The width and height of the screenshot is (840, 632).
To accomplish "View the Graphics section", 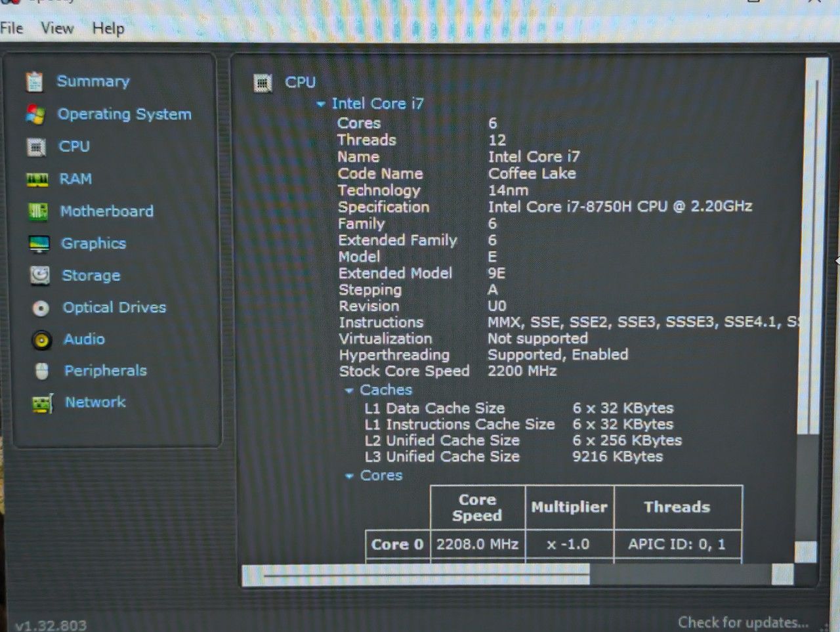I will coord(94,243).
